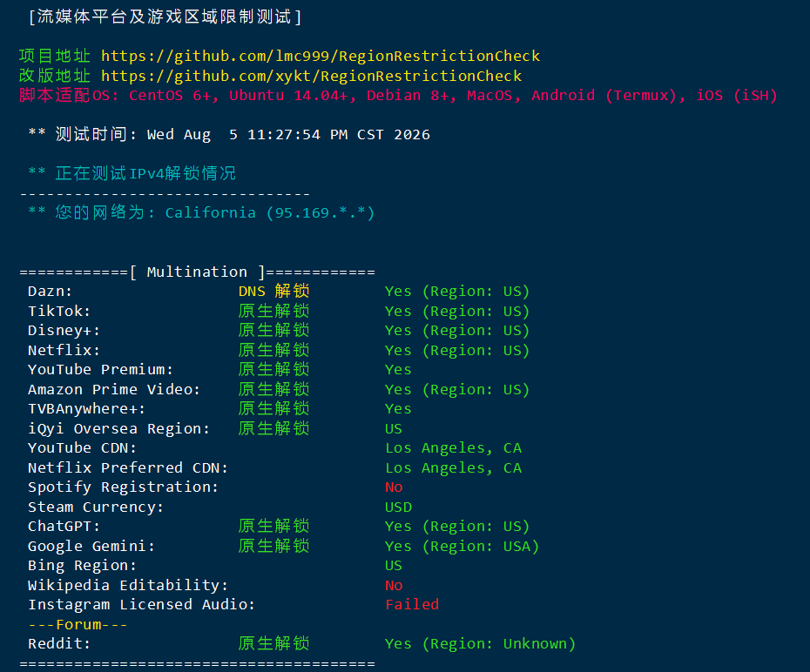Select the TikTok result row label
The height and width of the screenshot is (672, 810).
click(59, 312)
